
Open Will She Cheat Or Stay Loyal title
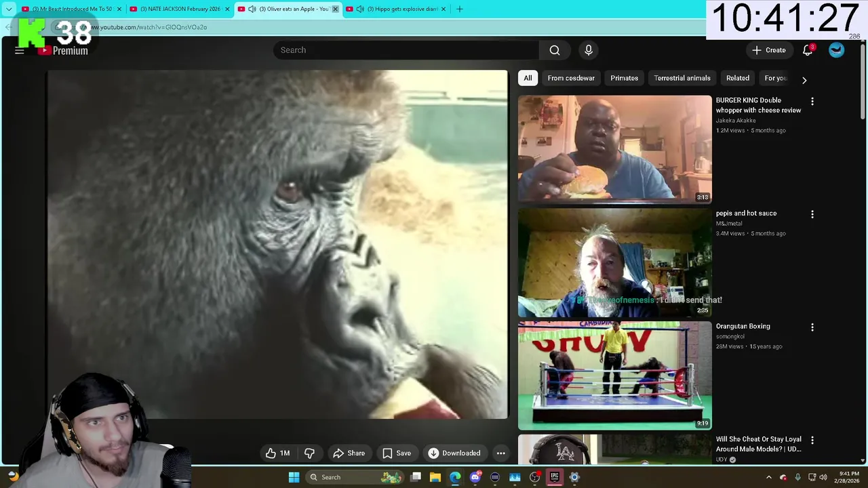coord(759,444)
